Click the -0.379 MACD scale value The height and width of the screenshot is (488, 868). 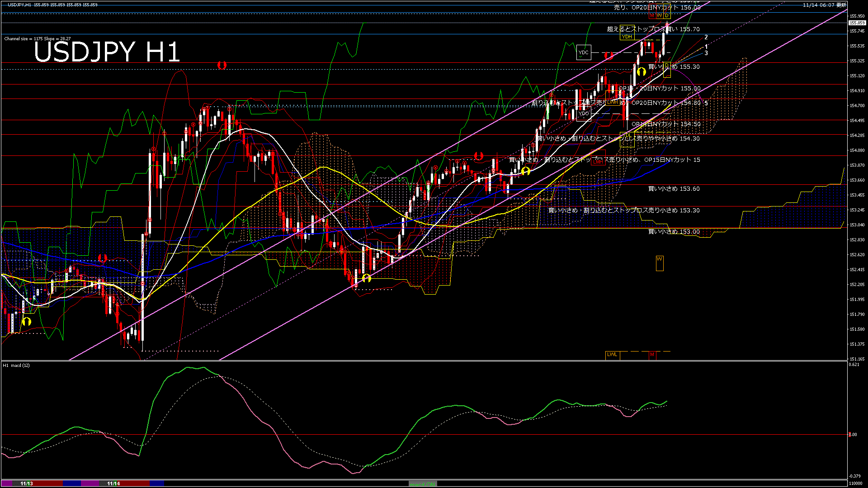click(855, 476)
